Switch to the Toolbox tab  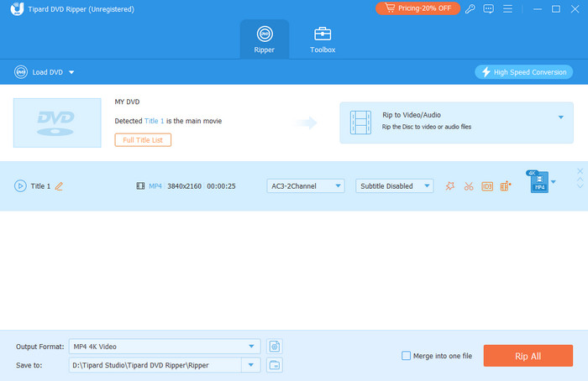pyautogui.click(x=323, y=39)
